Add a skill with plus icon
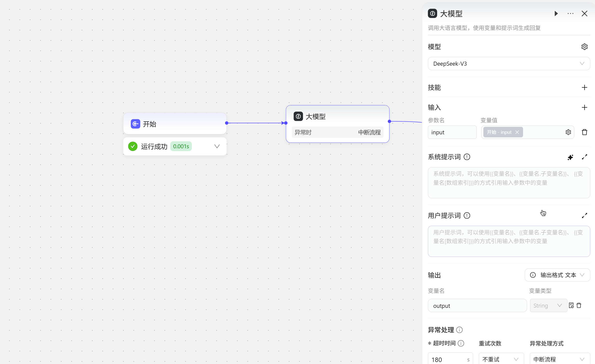Screen dimensions: 595x364 point(584,88)
